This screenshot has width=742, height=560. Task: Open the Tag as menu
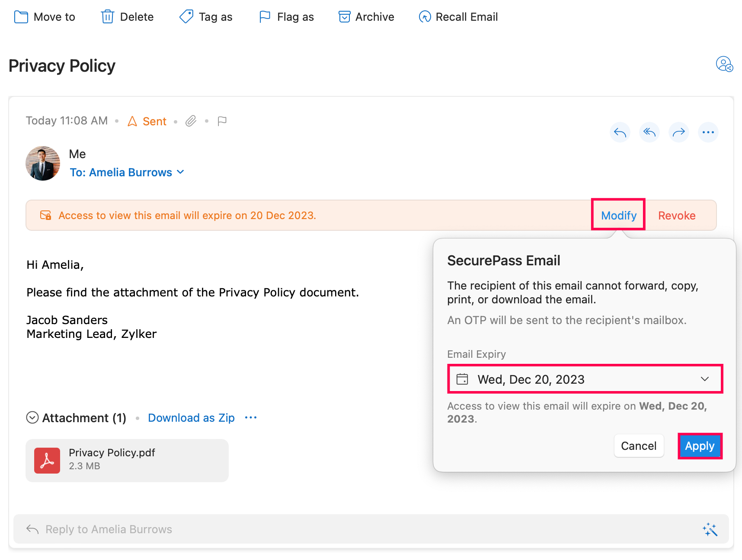pyautogui.click(x=206, y=17)
